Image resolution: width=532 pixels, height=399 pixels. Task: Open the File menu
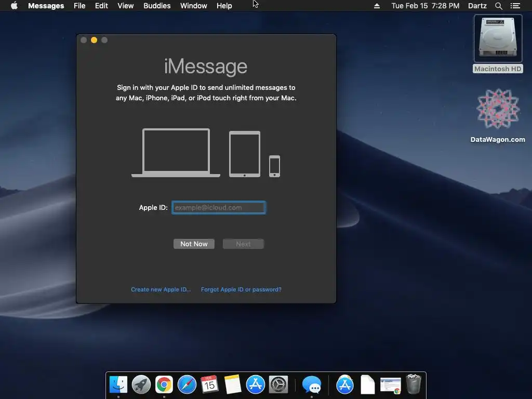tap(79, 6)
